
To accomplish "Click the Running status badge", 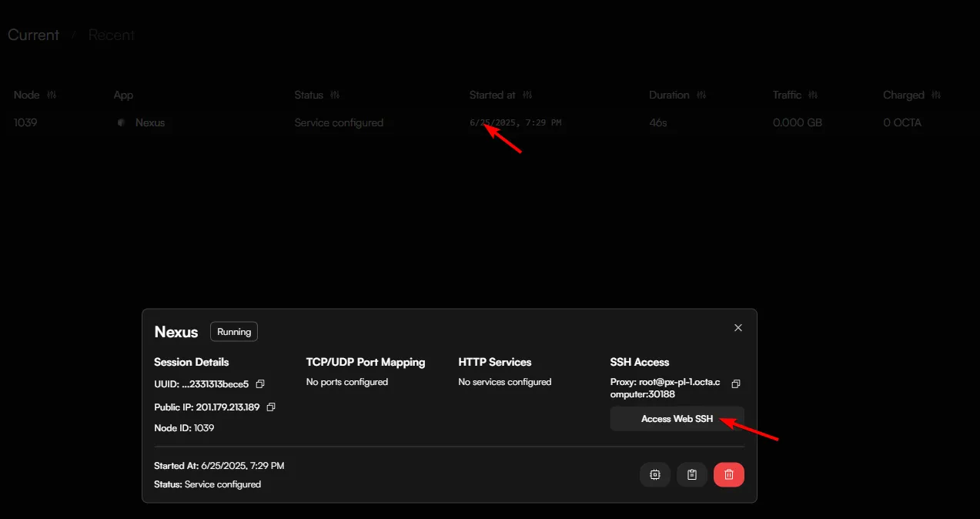I will coord(234,332).
